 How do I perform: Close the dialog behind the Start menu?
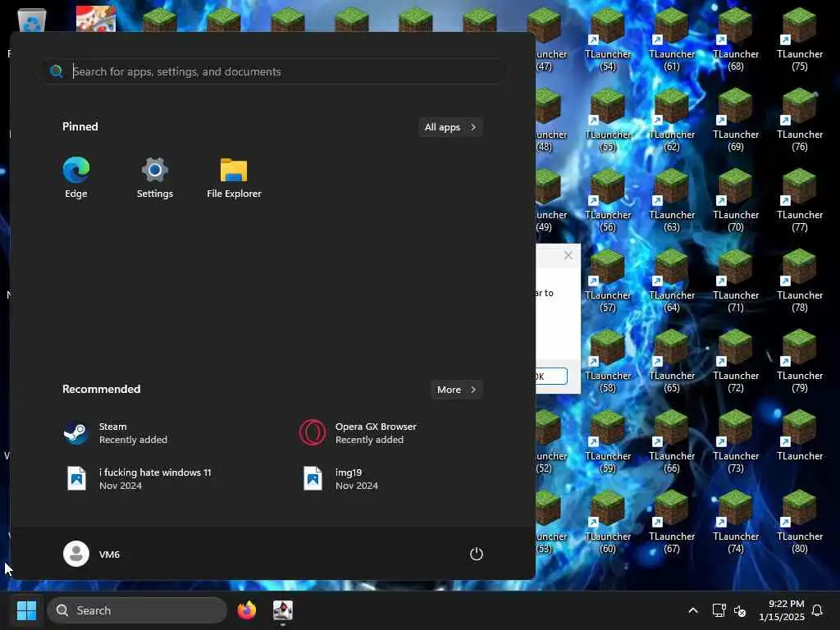(568, 256)
